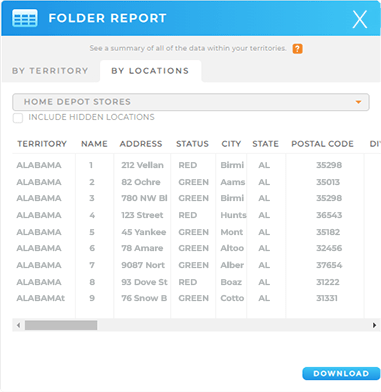Click city cell Mont
381x392 pixels.
click(232, 232)
